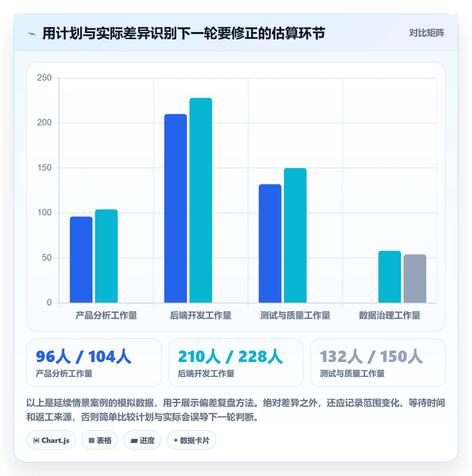
Task: Click the 150 y-axis tick label
Action: point(45,168)
